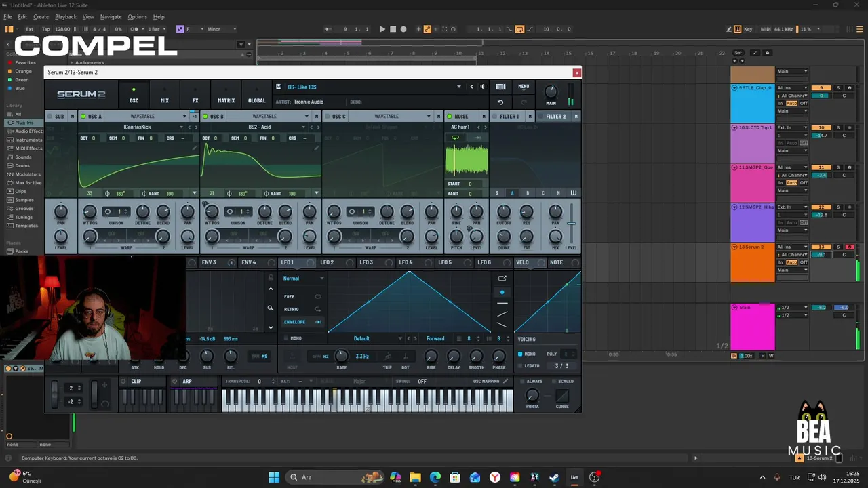The width and height of the screenshot is (868, 488).
Task: Click the ARP section button
Action: coord(187,381)
